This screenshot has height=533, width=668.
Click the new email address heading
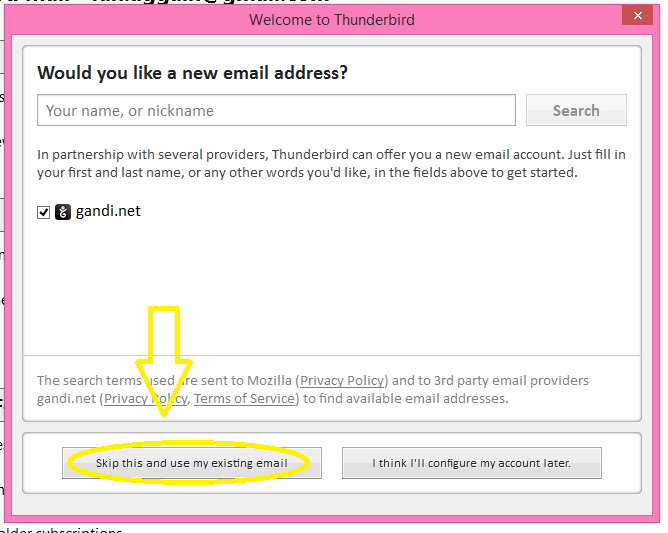pos(192,73)
